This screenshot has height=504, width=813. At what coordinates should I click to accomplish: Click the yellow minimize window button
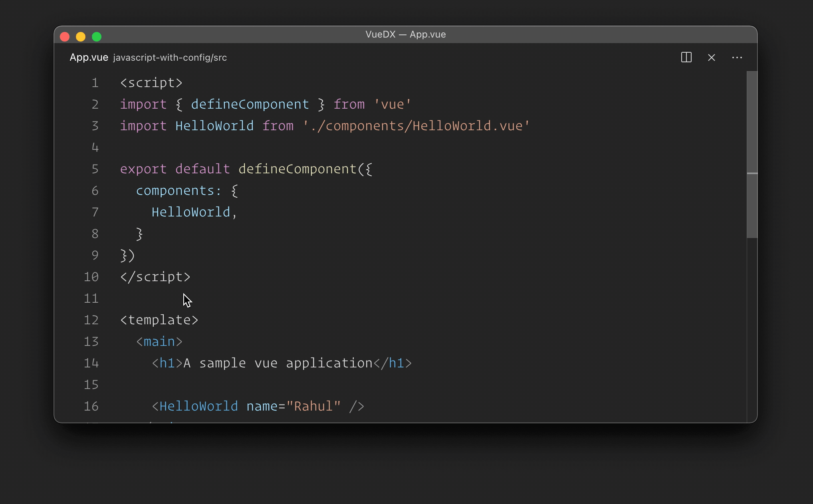point(81,37)
